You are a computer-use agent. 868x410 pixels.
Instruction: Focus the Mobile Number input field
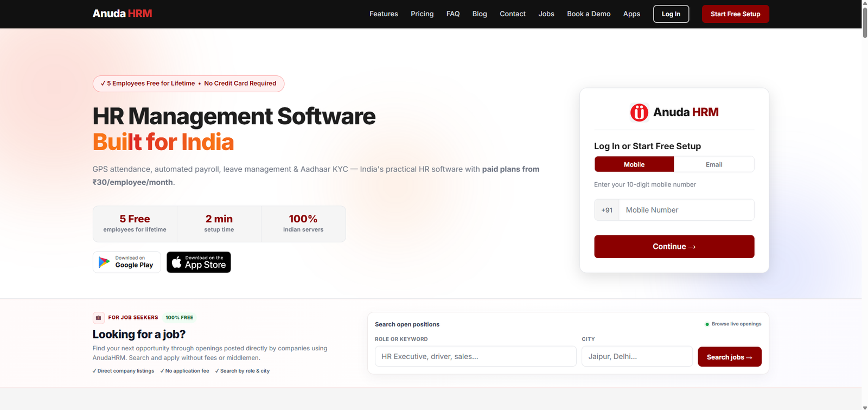[x=686, y=210]
